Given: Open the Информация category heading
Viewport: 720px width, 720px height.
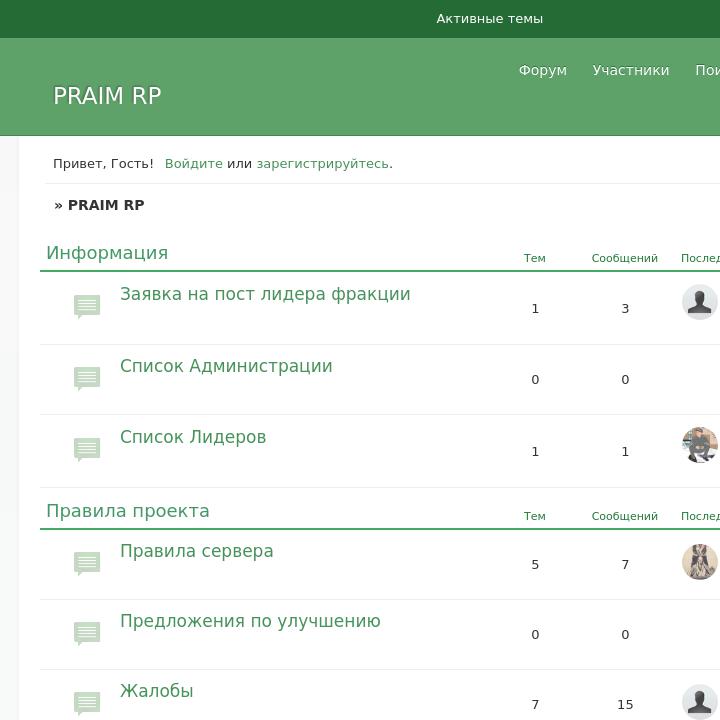Looking at the screenshot, I should point(107,253).
